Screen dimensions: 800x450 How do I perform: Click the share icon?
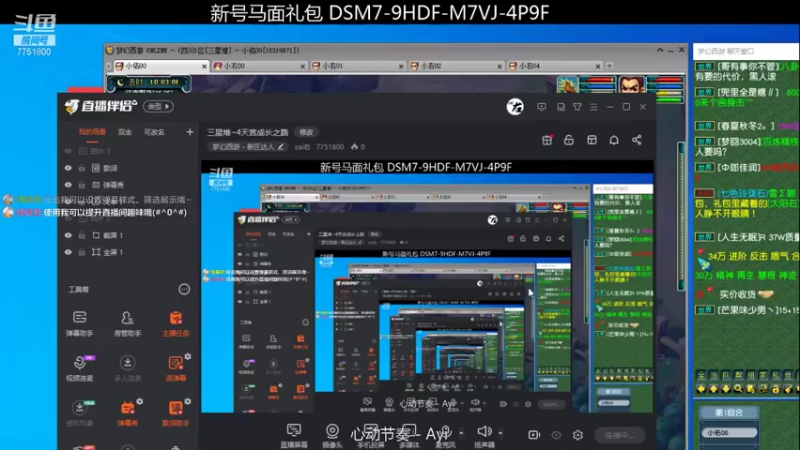pyautogui.click(x=637, y=140)
